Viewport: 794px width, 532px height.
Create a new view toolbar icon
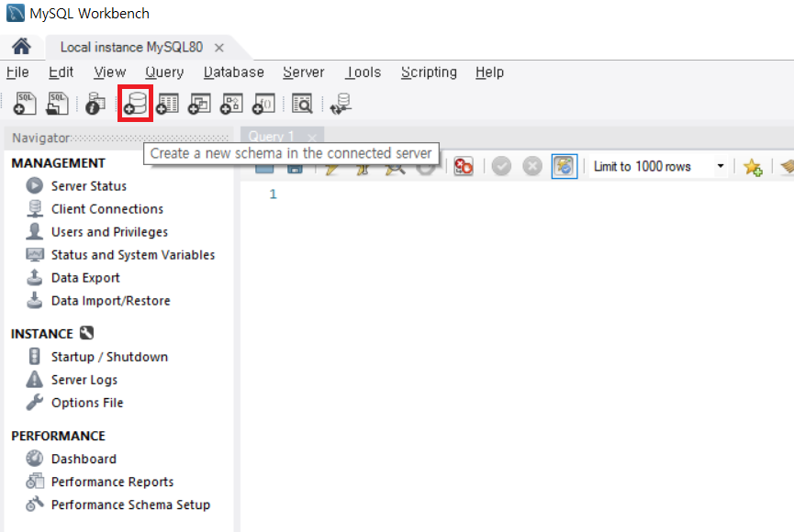(199, 104)
